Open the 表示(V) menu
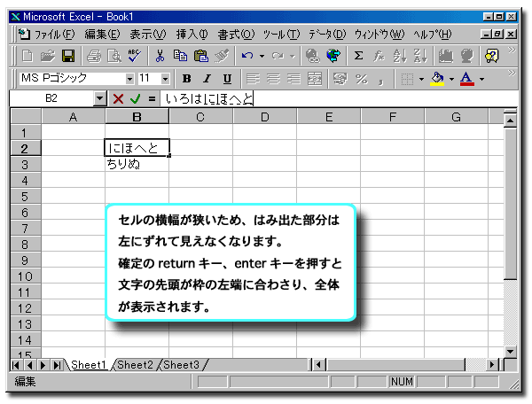532x404 pixels. (x=148, y=35)
